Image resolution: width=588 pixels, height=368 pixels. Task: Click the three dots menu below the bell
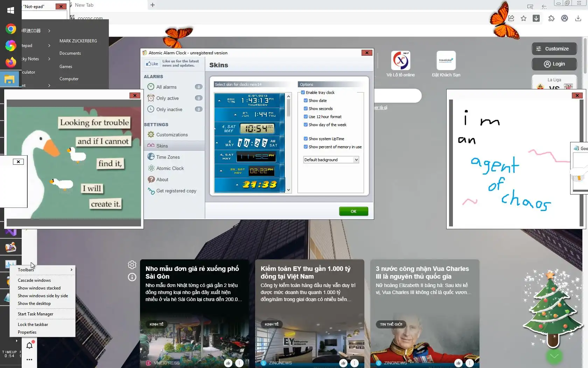[x=29, y=359]
